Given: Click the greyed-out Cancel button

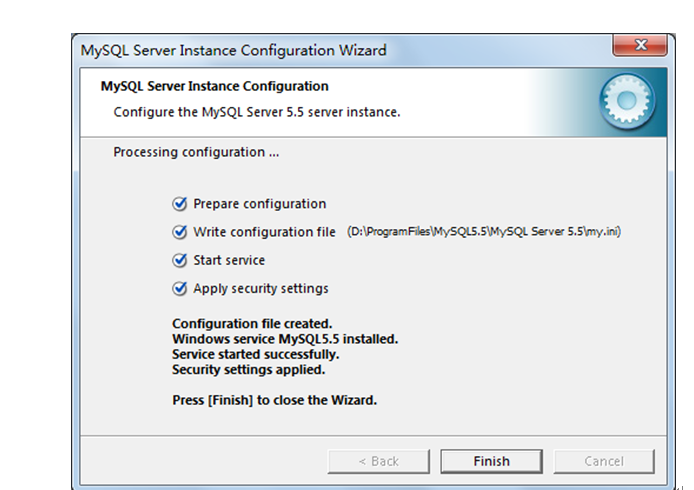Looking at the screenshot, I should 604,461.
